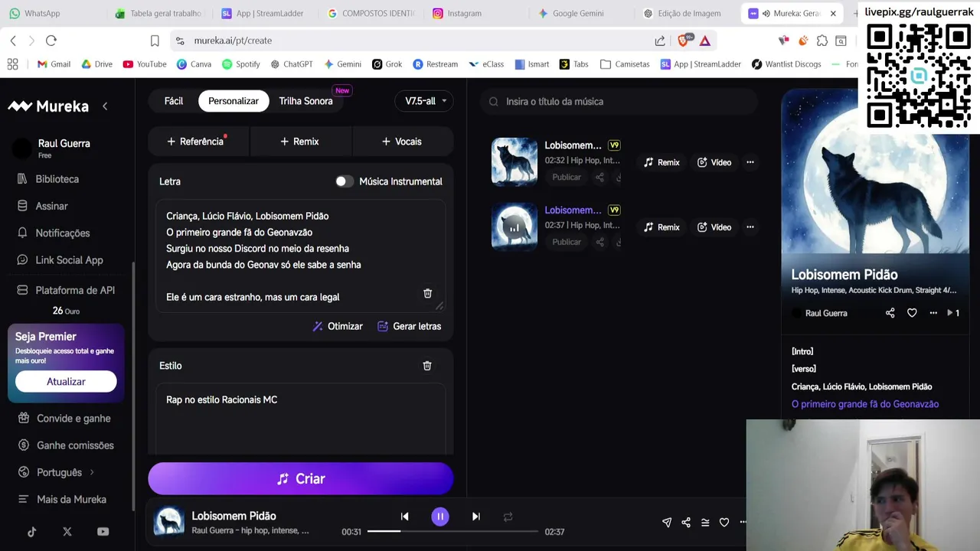The image size is (980, 551).
Task: Publish the 02:32 Lobisomem track
Action: pos(567,178)
